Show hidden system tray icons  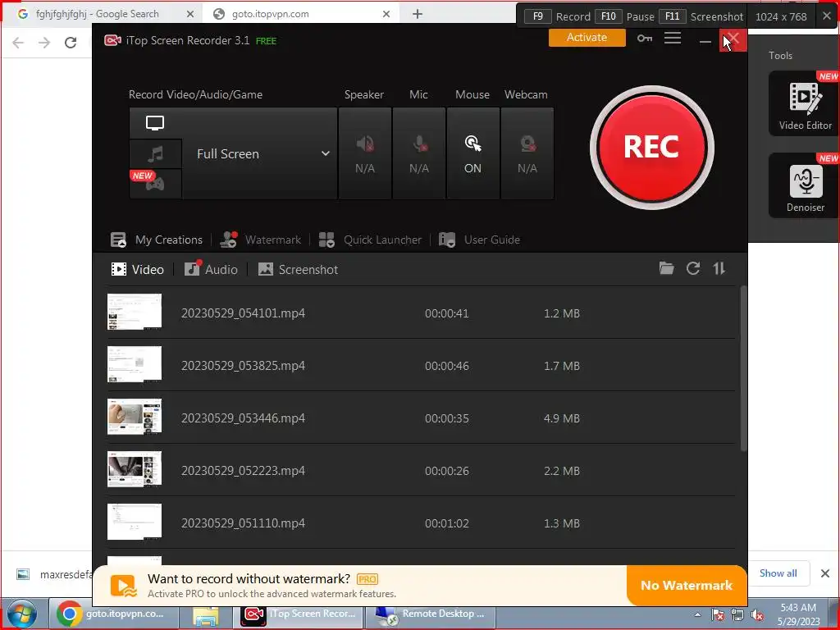click(697, 614)
